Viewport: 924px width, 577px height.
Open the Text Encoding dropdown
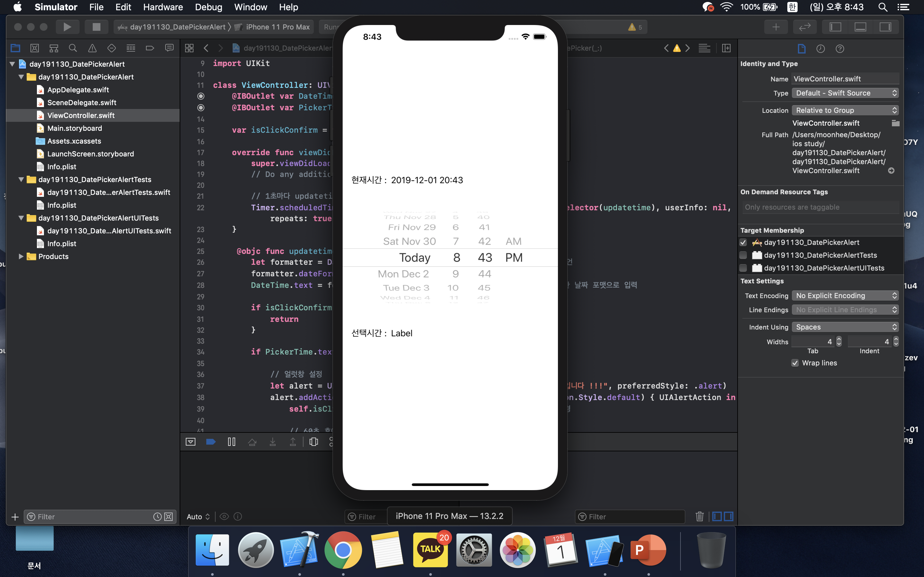[844, 295]
